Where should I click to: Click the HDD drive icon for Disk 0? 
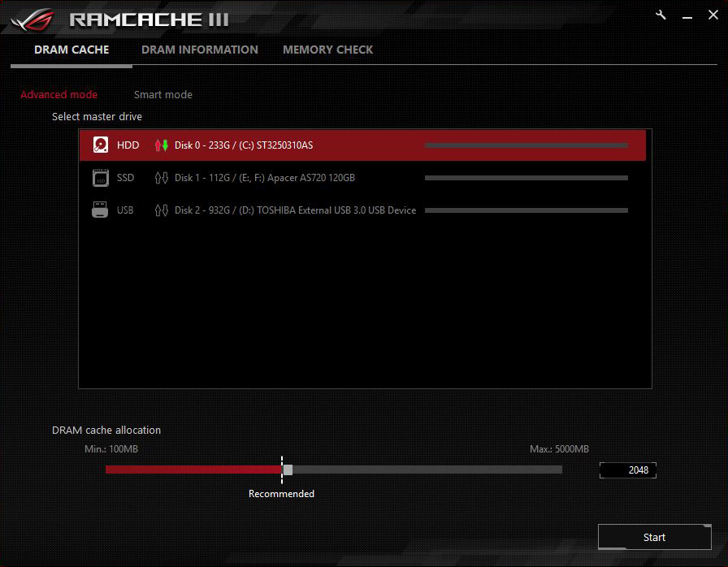pos(100,145)
